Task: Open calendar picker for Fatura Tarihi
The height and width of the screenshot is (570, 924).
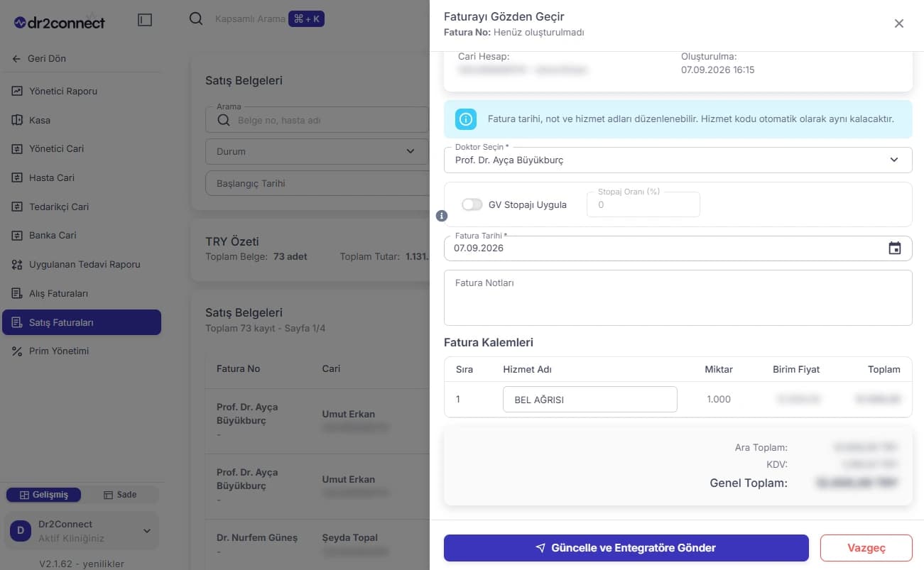Action: pos(895,248)
